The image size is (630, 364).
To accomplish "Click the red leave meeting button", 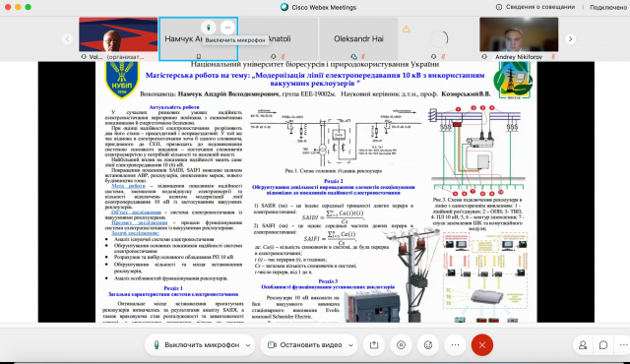I will [482, 344].
